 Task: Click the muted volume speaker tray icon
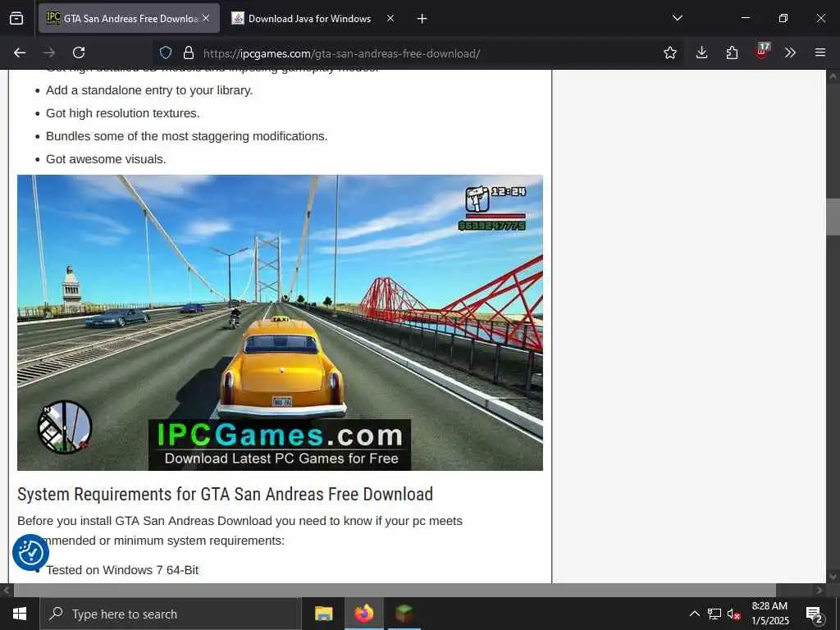(x=734, y=614)
